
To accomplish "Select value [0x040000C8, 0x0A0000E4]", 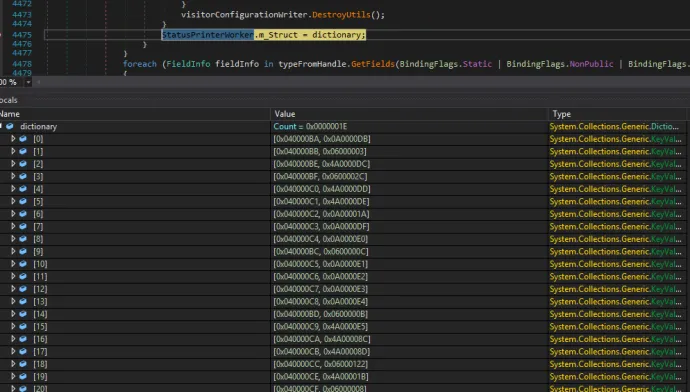I will (x=321, y=301).
